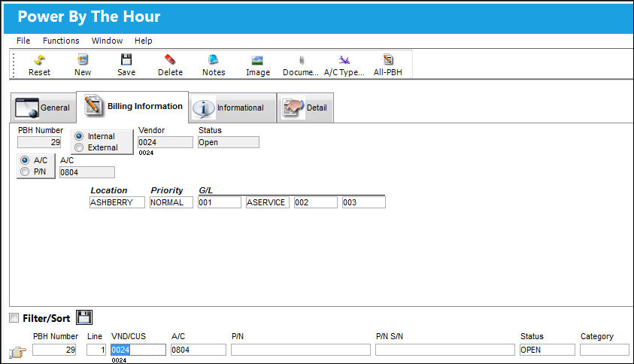Viewport: 634px width, 364px height.
Task: Open A/C Type airplane icon
Action: 344,60
